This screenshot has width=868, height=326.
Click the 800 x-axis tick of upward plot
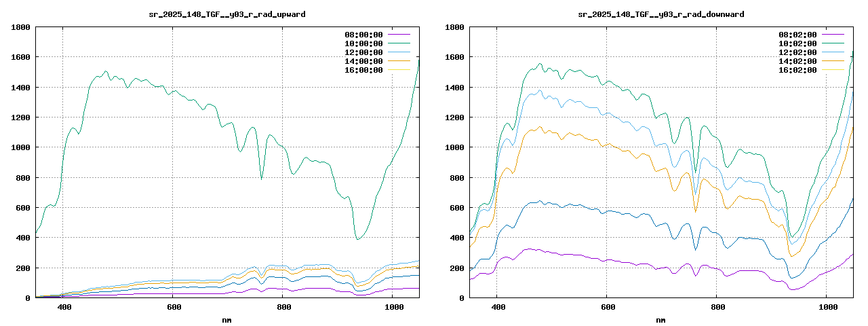click(x=283, y=308)
